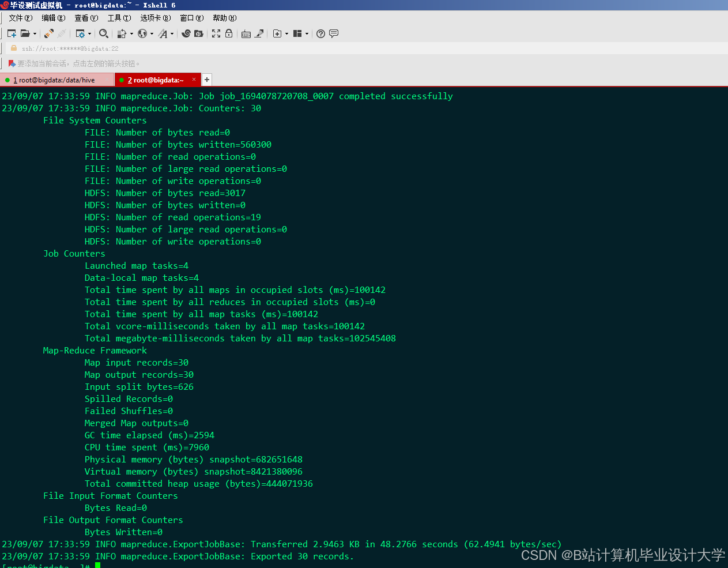This screenshot has height=568, width=728.
Task: Toggle full screen mode icon
Action: point(216,33)
